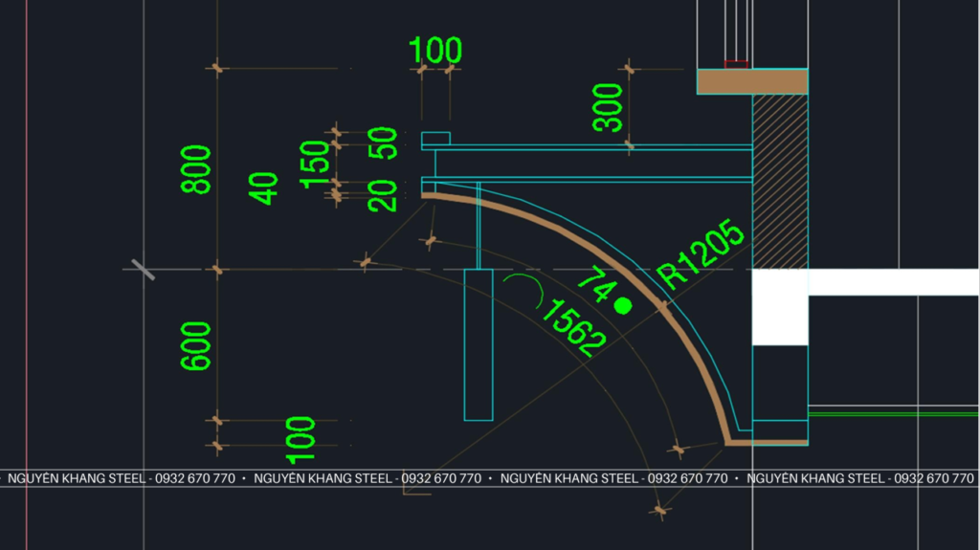Image resolution: width=980 pixels, height=550 pixels.
Task: Click the green dot beside the 74 text
Action: pos(622,306)
